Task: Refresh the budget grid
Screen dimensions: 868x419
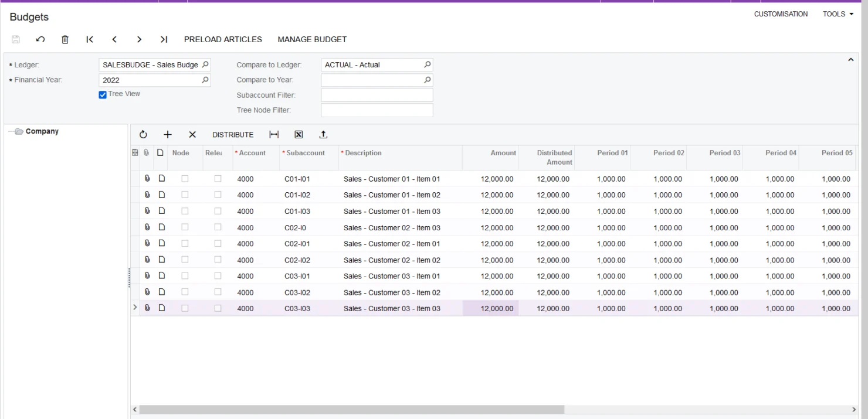Action: [143, 134]
